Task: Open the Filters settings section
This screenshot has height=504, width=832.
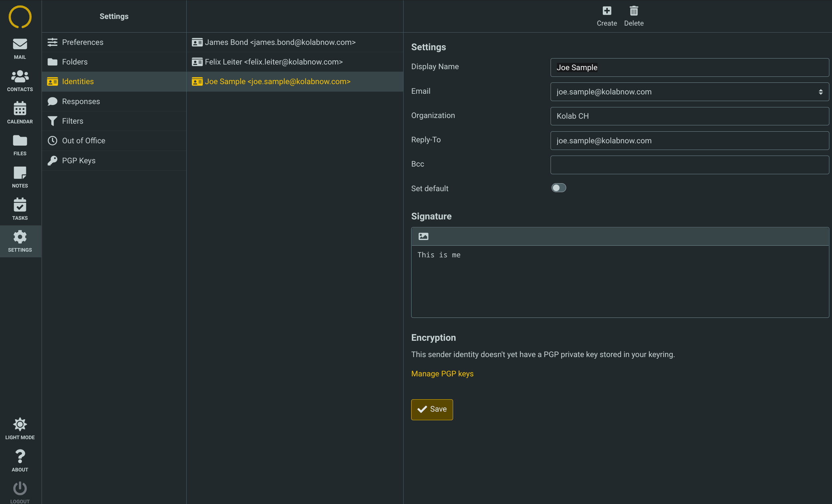Action: tap(72, 121)
